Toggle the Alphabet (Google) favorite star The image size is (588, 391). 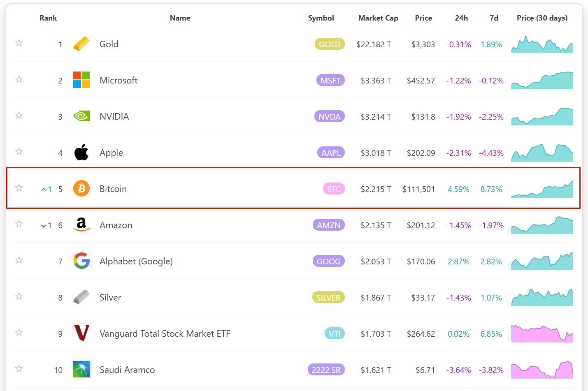click(x=19, y=260)
